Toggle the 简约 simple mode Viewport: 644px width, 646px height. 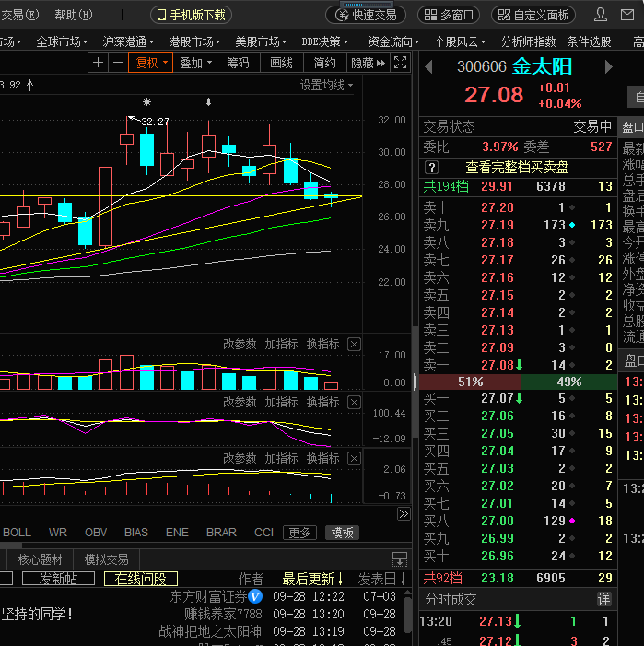325,63
